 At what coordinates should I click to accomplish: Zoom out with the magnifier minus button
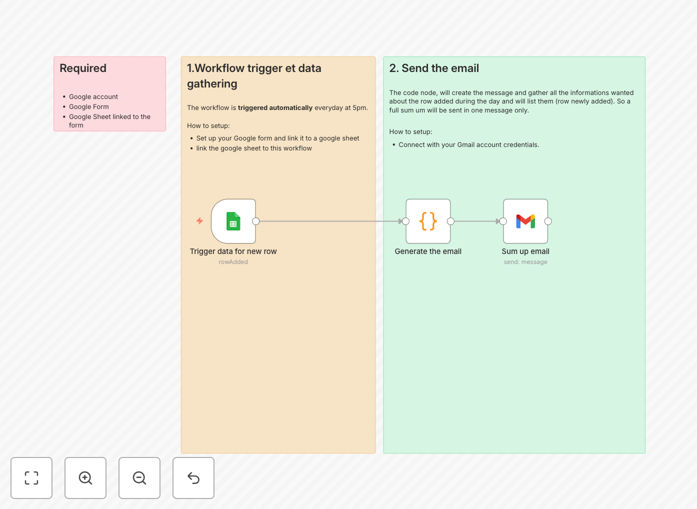tap(139, 478)
